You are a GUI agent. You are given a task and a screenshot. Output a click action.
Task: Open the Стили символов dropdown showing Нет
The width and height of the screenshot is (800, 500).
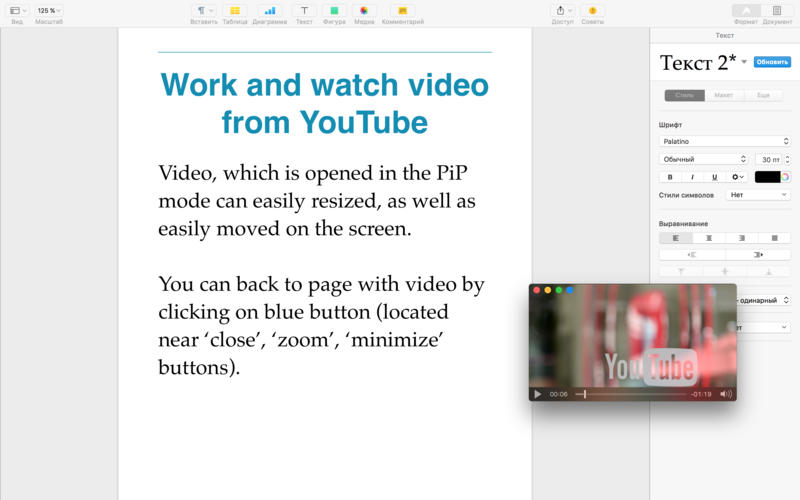pyautogui.click(x=758, y=195)
